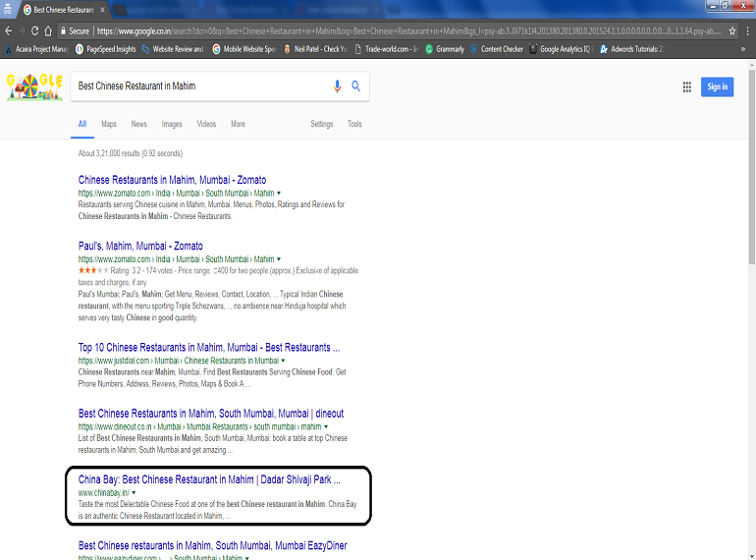The image size is (756, 560).
Task: Open EazyDiner Best Chinese restaurants result
Action: (213, 546)
